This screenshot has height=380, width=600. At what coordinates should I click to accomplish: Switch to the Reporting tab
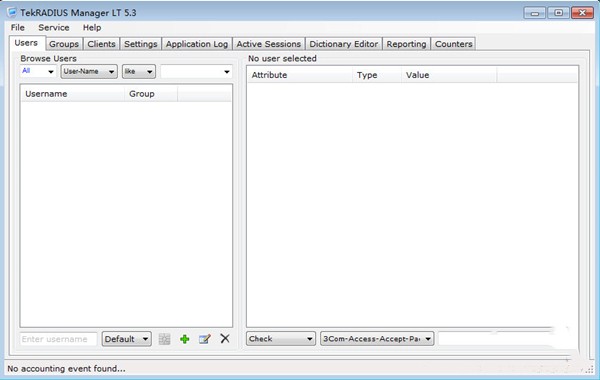[406, 44]
